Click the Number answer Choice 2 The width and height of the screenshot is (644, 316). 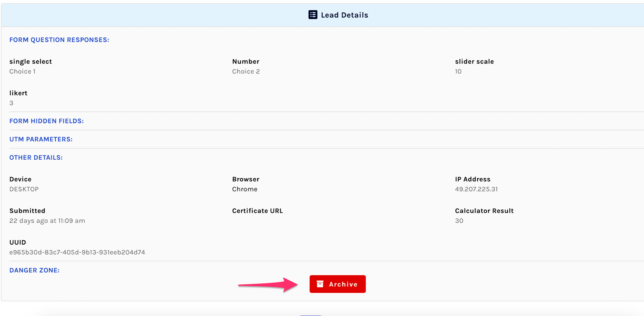click(246, 72)
